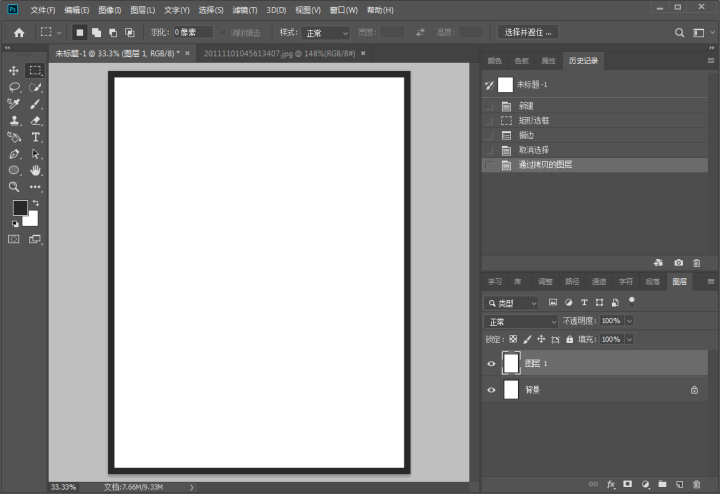Click the 选择并遮住 button
This screenshot has width=720, height=494.
(x=528, y=32)
